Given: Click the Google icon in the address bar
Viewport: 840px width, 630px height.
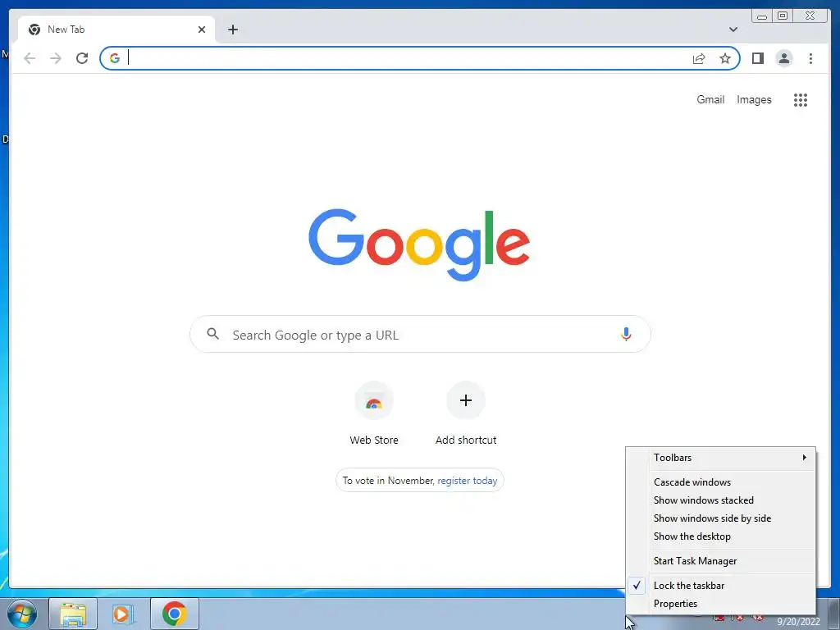Looking at the screenshot, I should (115, 58).
